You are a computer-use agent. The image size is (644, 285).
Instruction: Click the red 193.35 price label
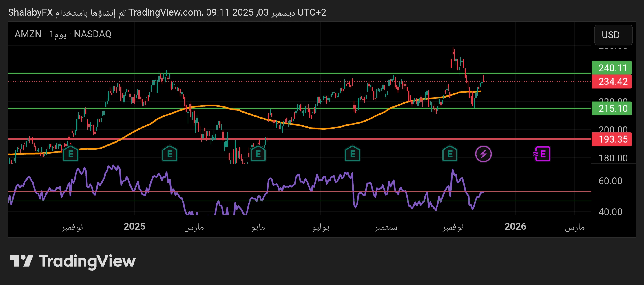[x=612, y=139]
